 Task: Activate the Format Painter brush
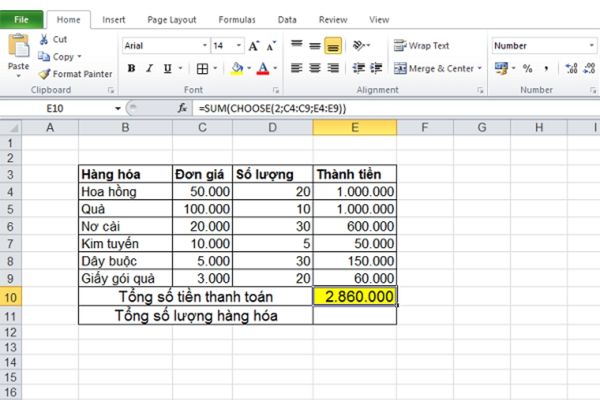44,74
